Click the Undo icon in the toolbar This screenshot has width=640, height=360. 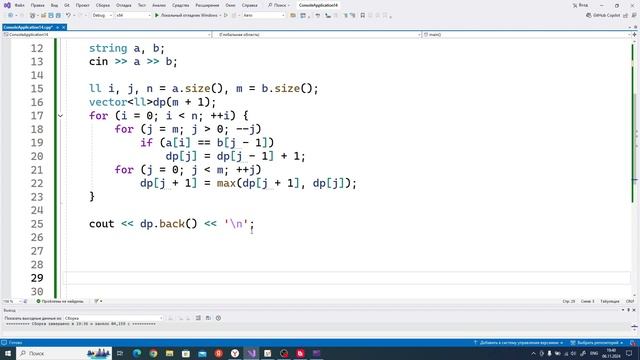[68, 16]
